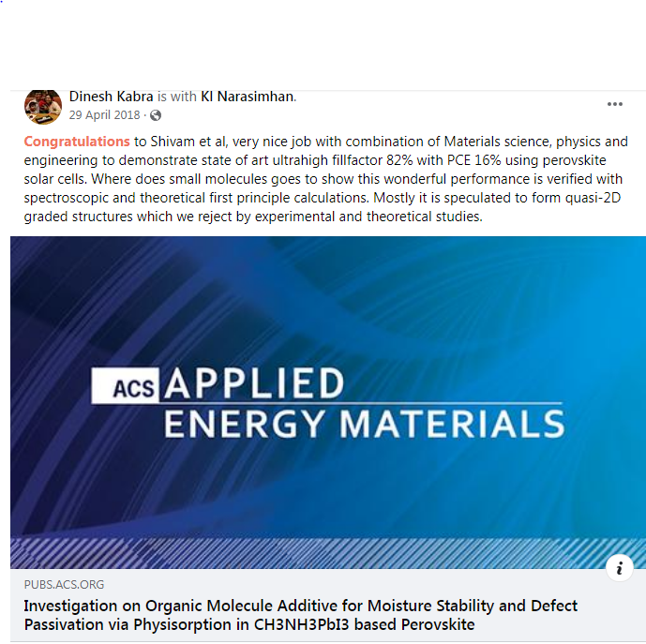Open the post options three-dot menu
Image resolution: width=646 pixels, height=644 pixels.
click(614, 104)
